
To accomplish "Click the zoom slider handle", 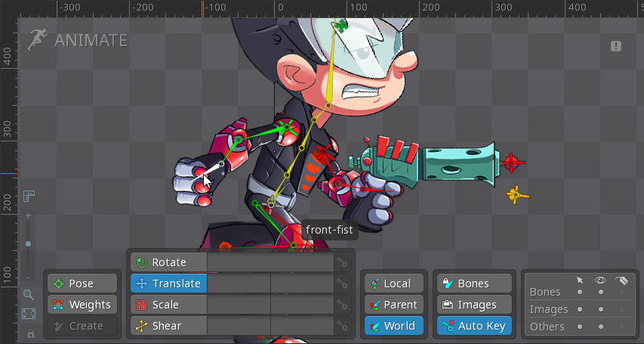I will point(29,243).
